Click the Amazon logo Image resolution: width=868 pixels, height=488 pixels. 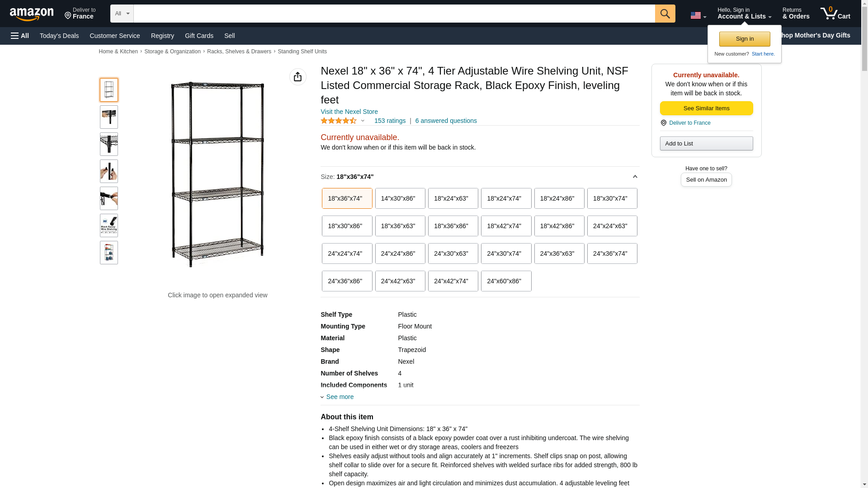point(32,14)
